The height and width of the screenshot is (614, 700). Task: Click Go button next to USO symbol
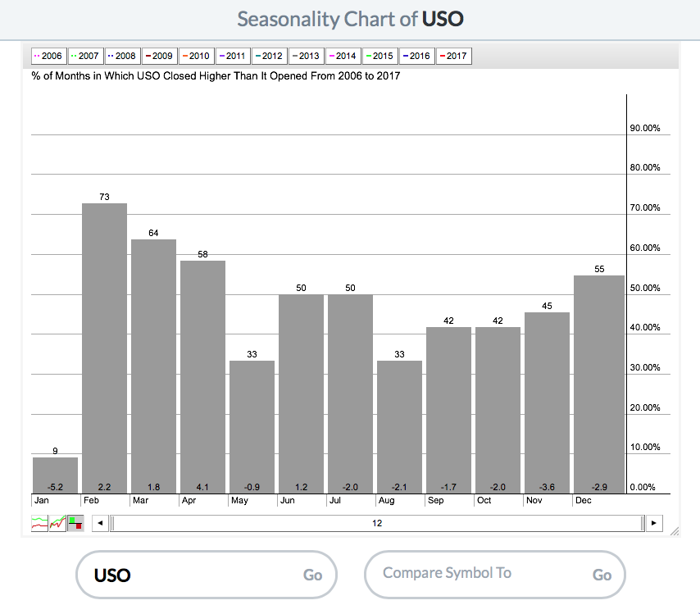pos(312,575)
